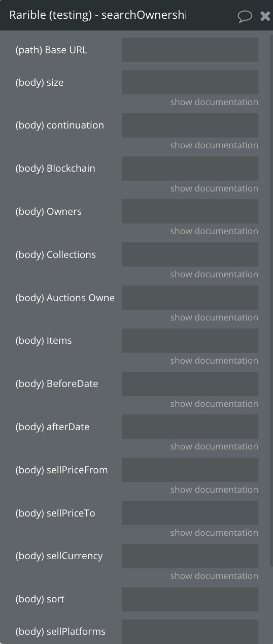Screen dimensions: 273x644
Task: Focus the (body) Auctions Owners input
Action: (190, 298)
